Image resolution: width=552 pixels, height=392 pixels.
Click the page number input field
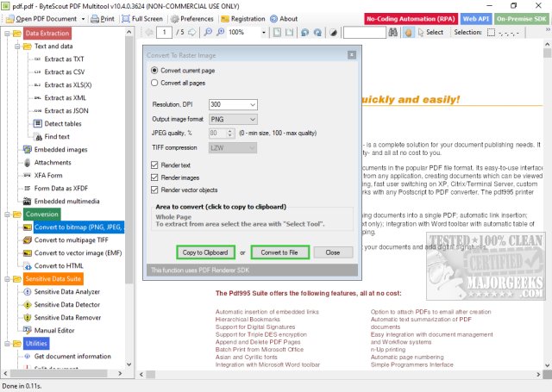[164, 33]
